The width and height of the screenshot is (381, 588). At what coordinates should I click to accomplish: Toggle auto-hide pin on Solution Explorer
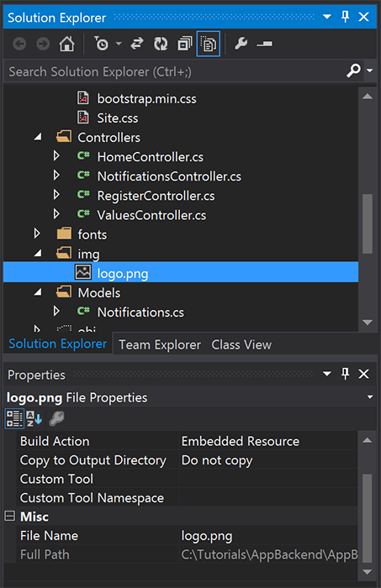(x=346, y=17)
